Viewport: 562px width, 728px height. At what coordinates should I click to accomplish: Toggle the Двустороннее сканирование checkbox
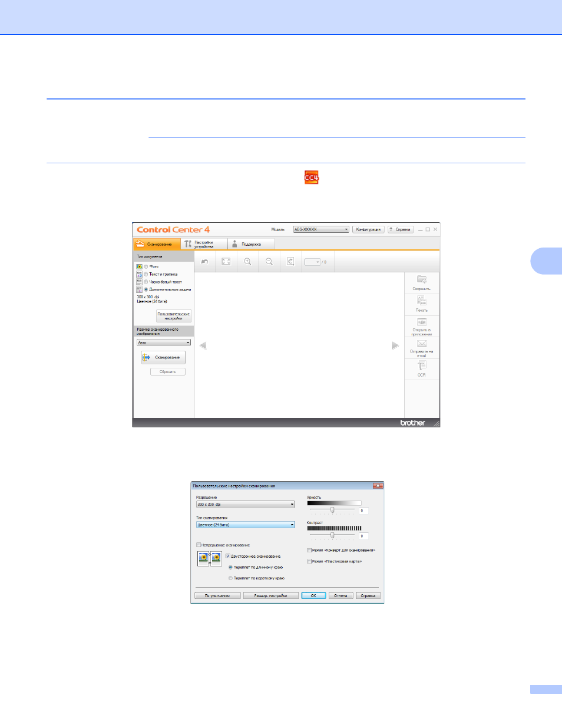228,556
